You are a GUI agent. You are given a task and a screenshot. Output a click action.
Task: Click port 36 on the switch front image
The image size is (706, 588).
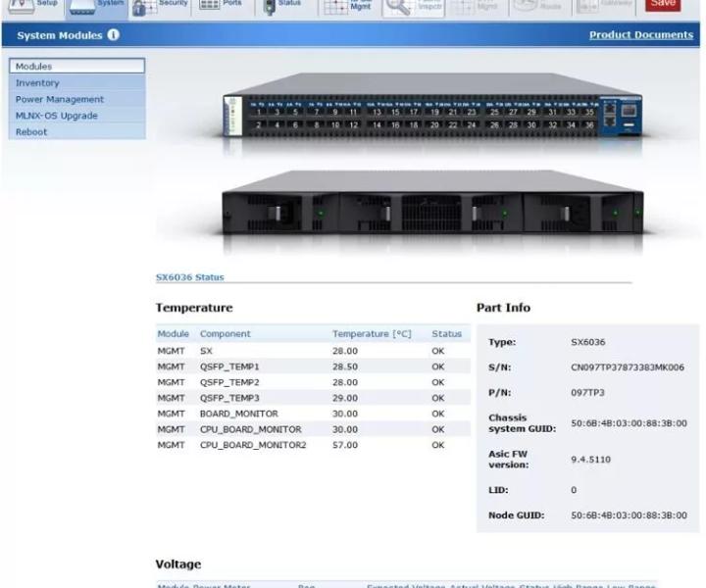tap(589, 125)
